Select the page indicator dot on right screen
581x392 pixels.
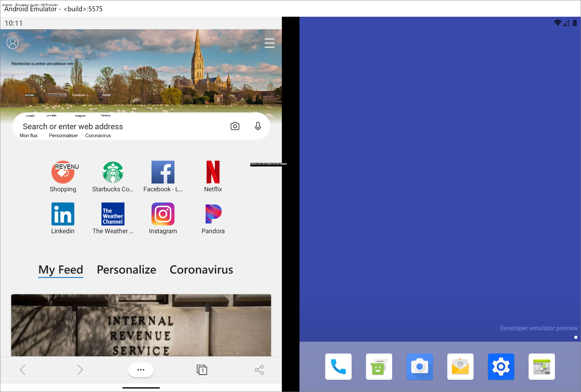click(x=575, y=337)
